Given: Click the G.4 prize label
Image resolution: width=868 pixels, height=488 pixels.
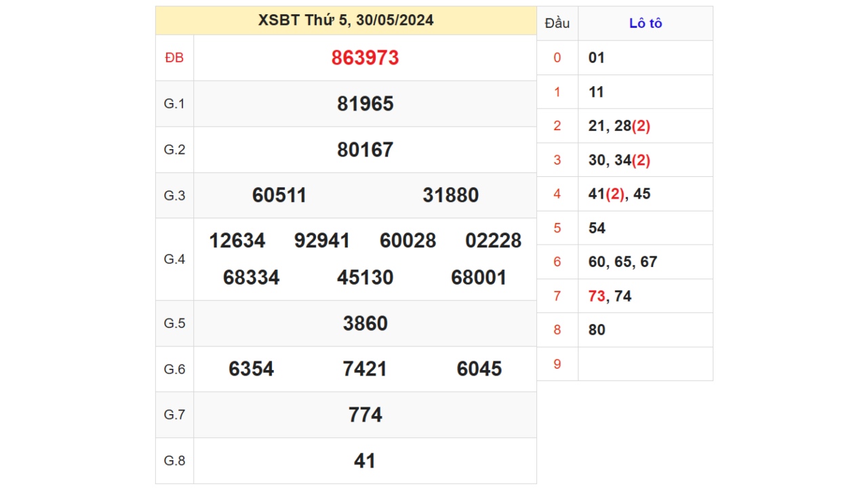Looking at the screenshot, I should tap(174, 259).
